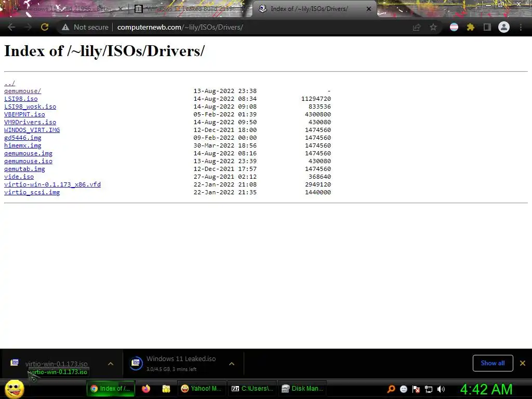Viewport: 532px width, 399px height.
Task: Click the Not secure warning icon
Action: point(65,27)
